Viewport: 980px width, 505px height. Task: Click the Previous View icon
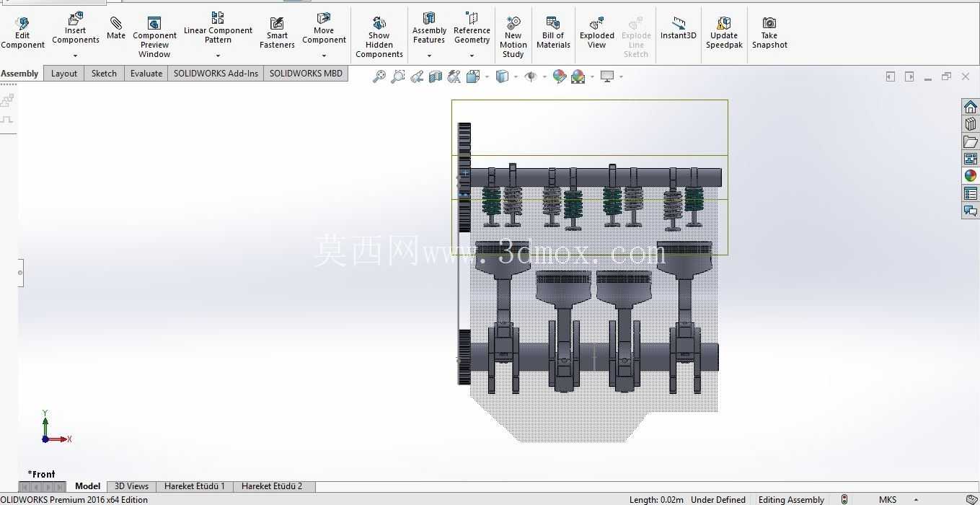(x=417, y=76)
